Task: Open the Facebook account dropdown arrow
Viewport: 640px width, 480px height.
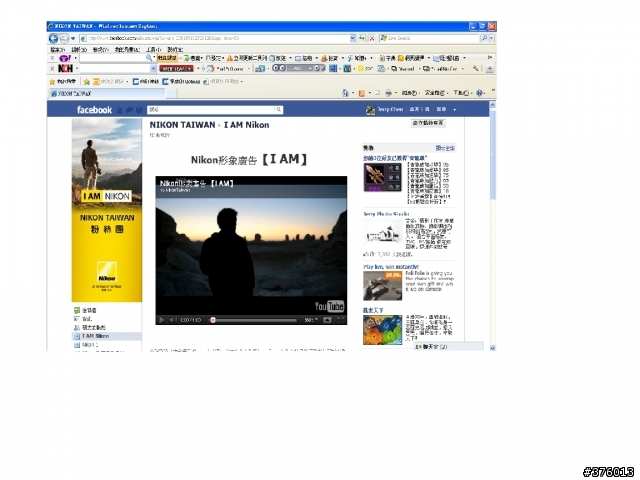Action: (x=454, y=110)
